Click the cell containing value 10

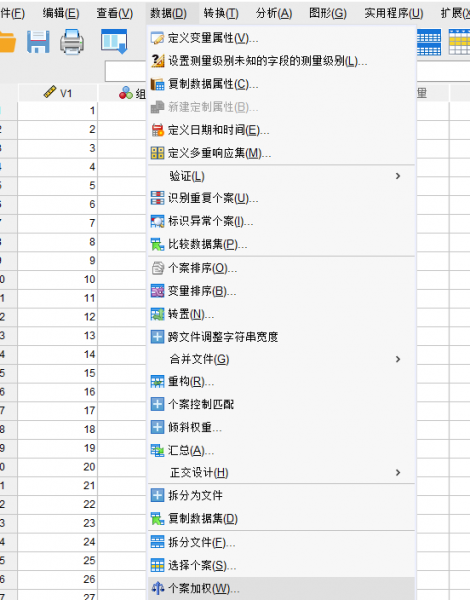(57, 279)
